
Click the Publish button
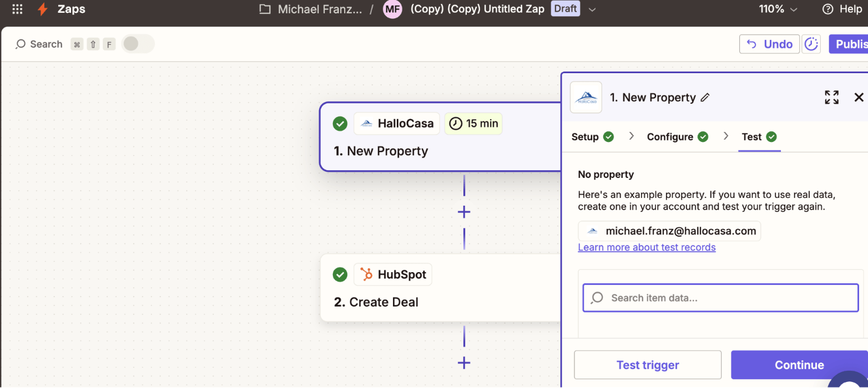point(849,44)
